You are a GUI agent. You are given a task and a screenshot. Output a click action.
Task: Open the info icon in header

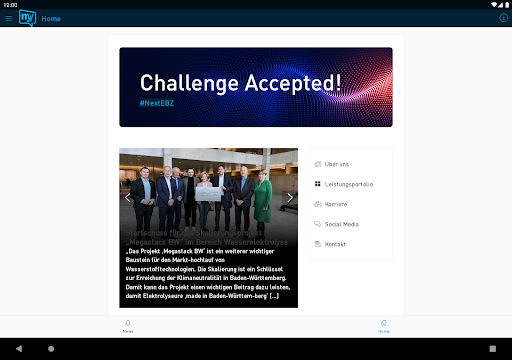(x=503, y=18)
